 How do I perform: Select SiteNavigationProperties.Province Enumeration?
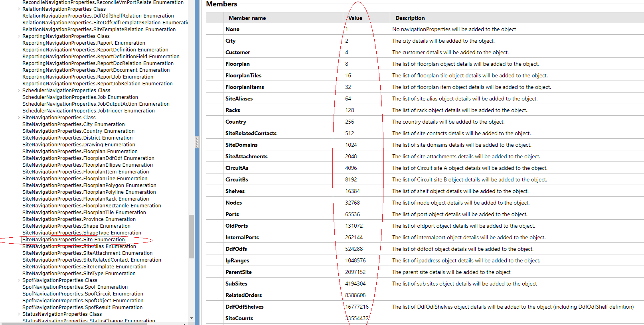pos(79,219)
